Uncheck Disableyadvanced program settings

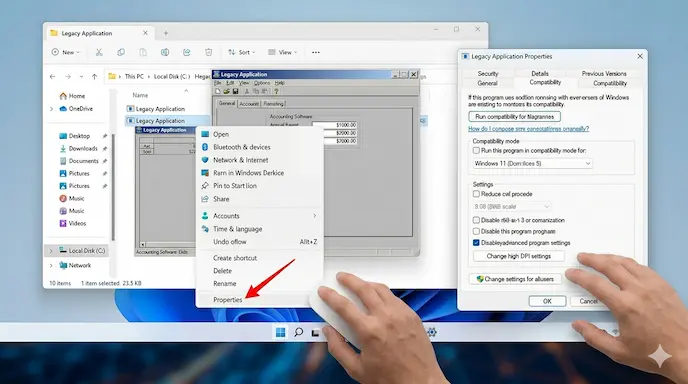(x=476, y=243)
